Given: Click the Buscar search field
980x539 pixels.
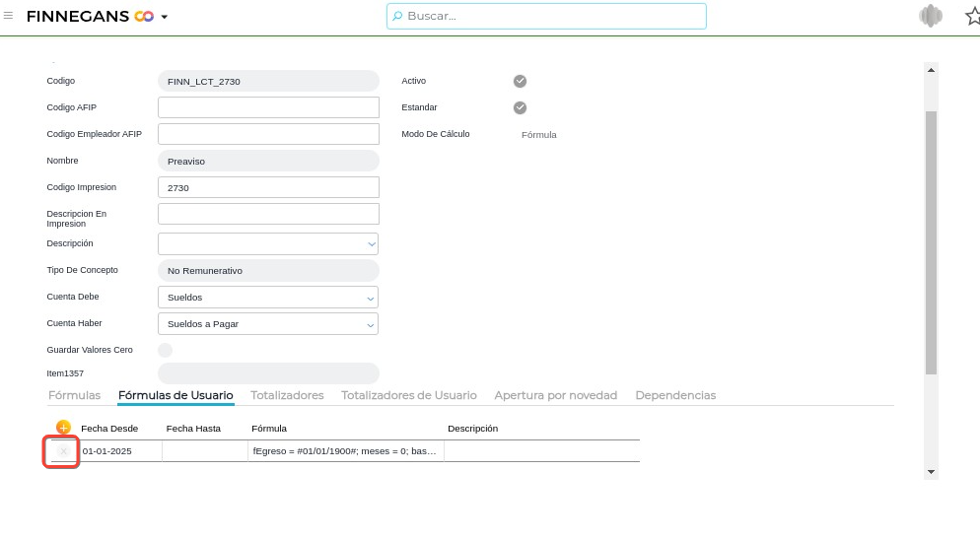Looking at the screenshot, I should click(x=547, y=16).
